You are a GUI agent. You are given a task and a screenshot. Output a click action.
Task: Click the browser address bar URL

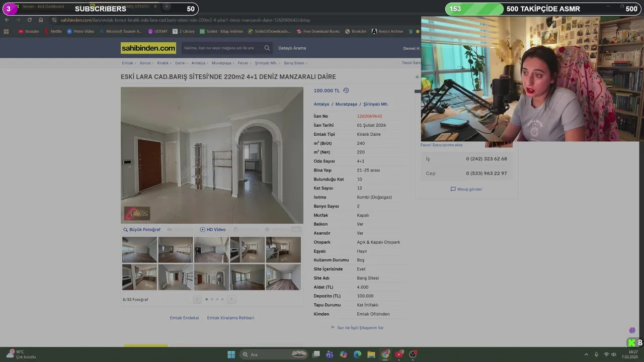[185, 20]
